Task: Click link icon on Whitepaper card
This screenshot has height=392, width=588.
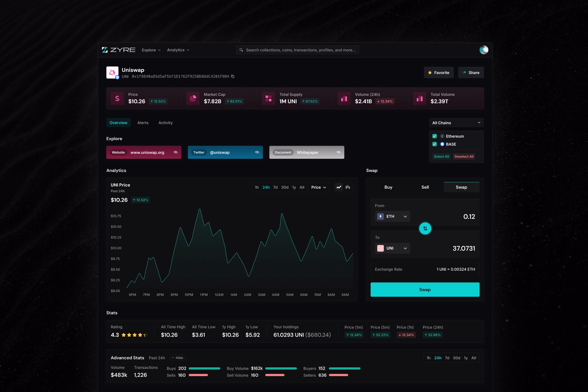Action: [x=338, y=152]
